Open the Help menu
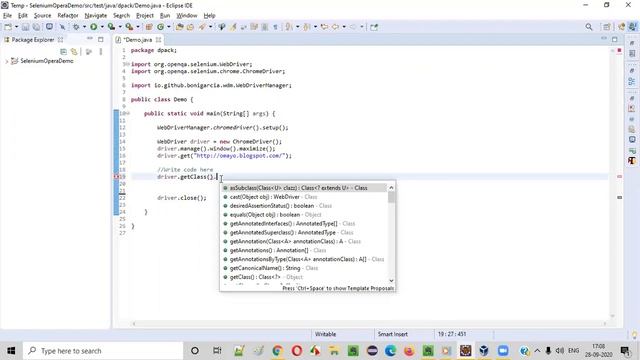 tap(209, 16)
